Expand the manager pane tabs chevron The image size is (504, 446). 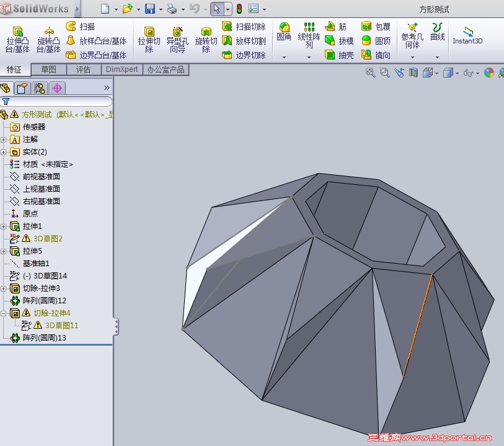coord(107,87)
